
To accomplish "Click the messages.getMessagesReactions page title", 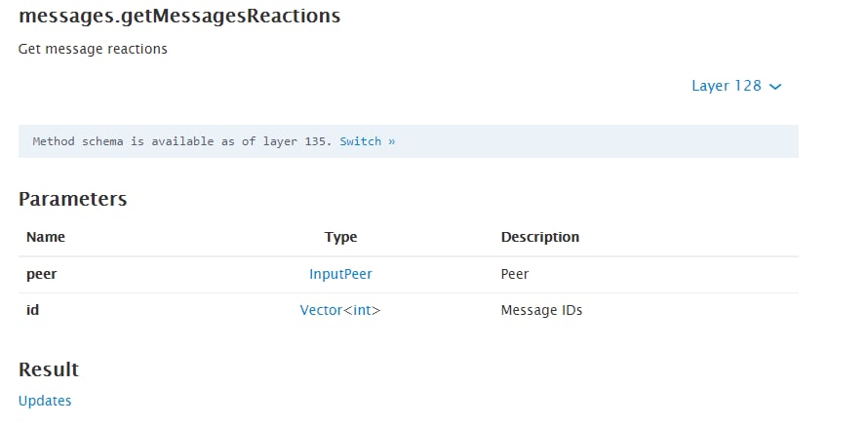I will click(x=179, y=17).
